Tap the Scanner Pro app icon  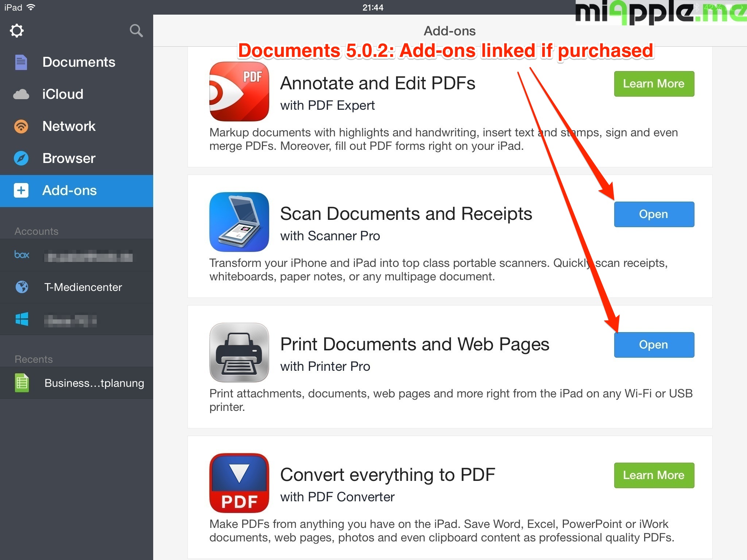click(x=239, y=222)
